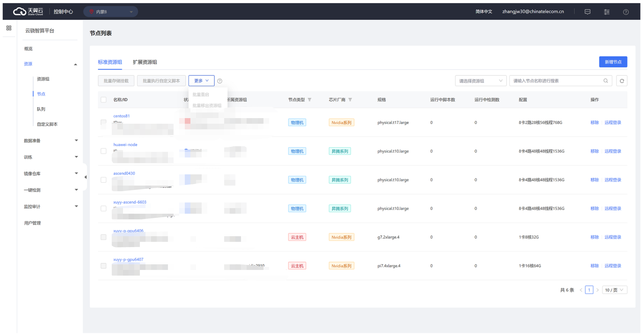Check the ascend0430 row checkbox
The image size is (644, 334).
tap(104, 180)
